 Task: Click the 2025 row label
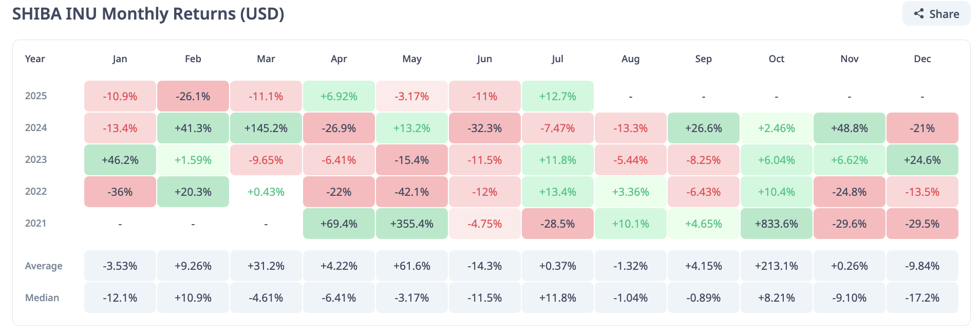[36, 96]
